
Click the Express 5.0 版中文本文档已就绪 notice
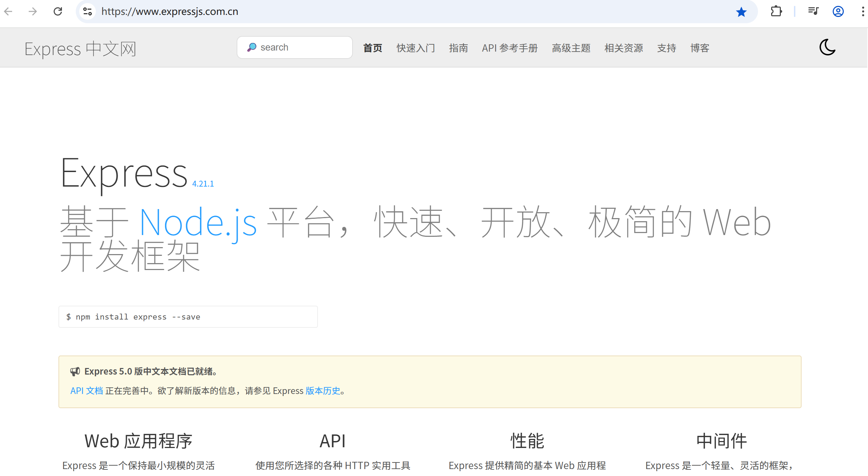point(151,371)
